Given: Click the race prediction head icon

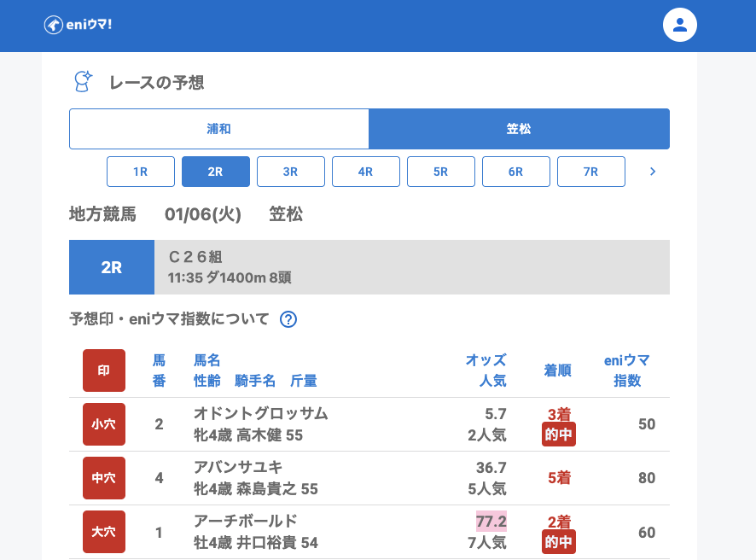Looking at the screenshot, I should [x=83, y=82].
